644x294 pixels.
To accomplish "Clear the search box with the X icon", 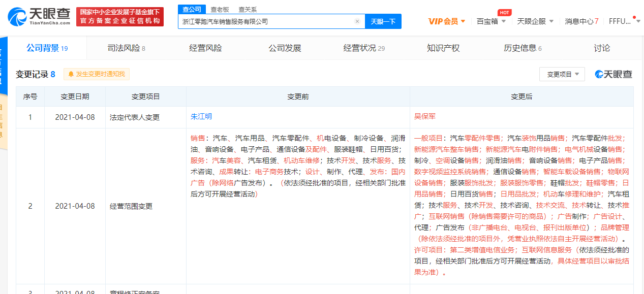I will click(x=357, y=21).
